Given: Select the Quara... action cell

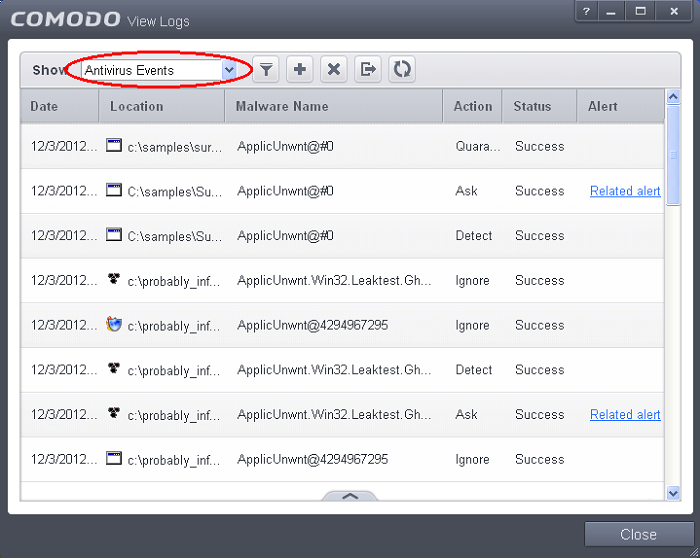Looking at the screenshot, I should [x=478, y=146].
